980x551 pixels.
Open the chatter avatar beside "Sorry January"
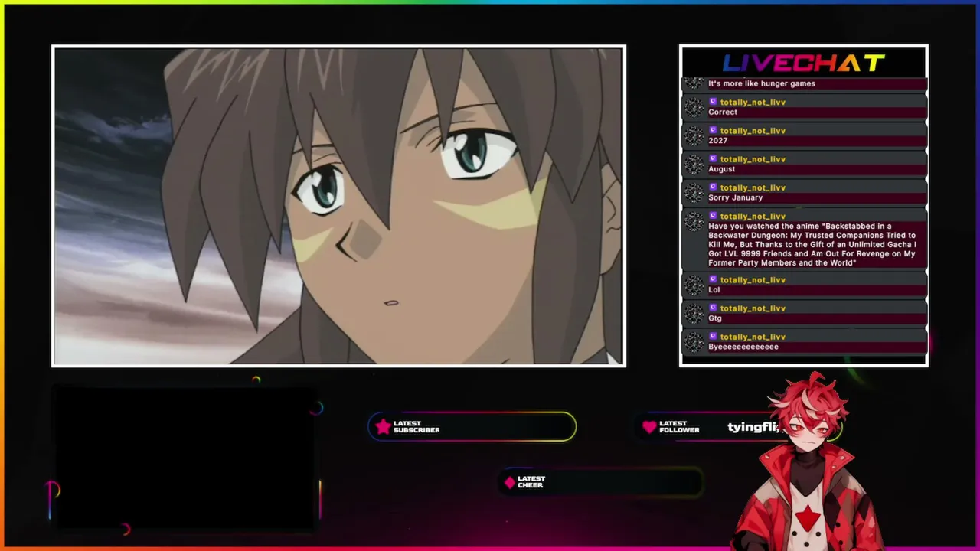coord(694,193)
